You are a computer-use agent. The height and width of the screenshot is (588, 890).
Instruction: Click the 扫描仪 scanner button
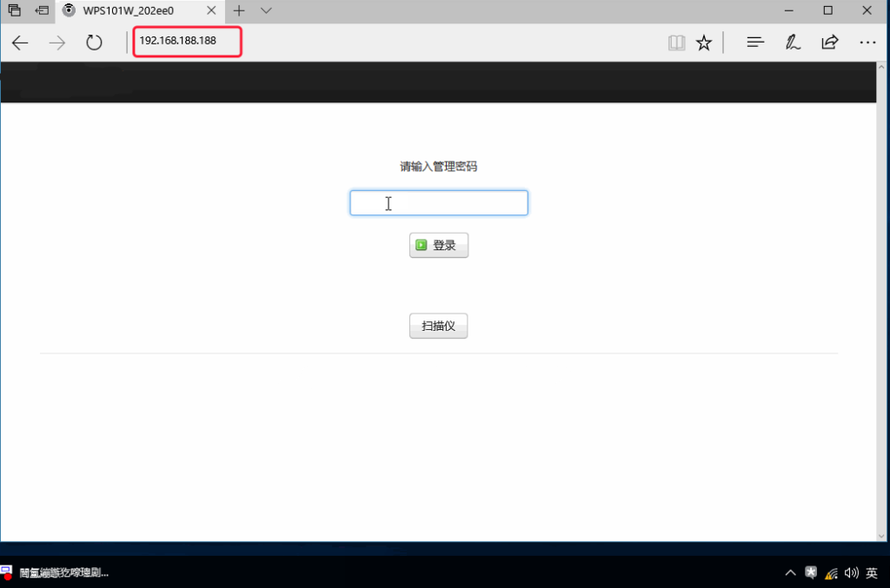pos(438,327)
